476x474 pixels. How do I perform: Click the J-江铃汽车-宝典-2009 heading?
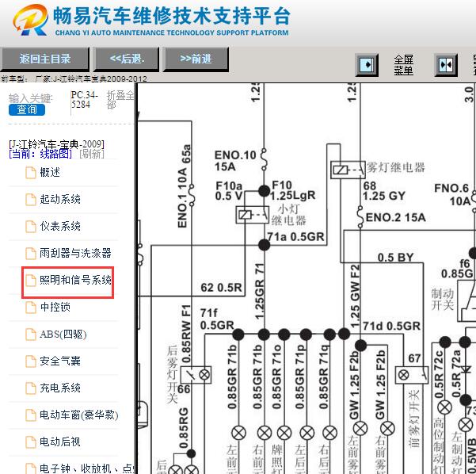click(57, 144)
